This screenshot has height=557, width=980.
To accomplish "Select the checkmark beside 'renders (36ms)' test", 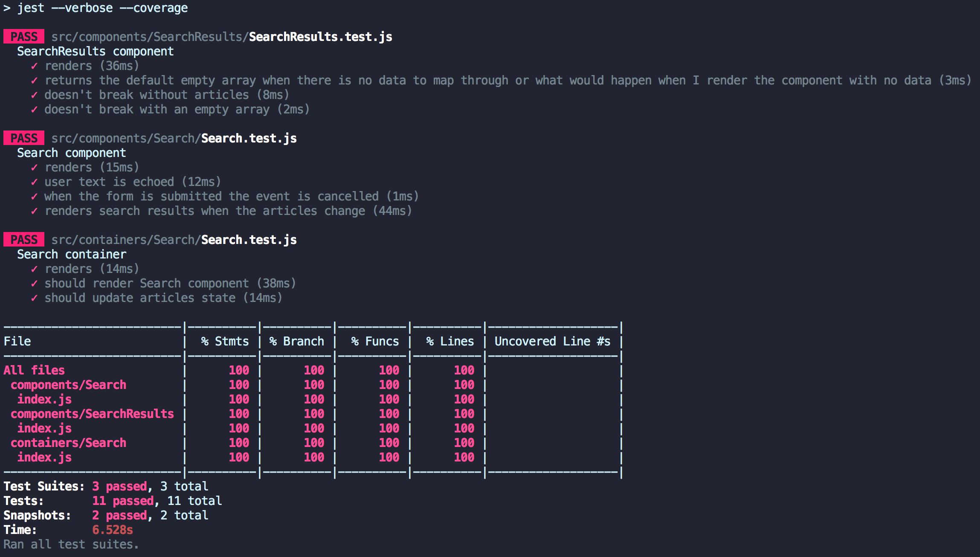I will [35, 66].
